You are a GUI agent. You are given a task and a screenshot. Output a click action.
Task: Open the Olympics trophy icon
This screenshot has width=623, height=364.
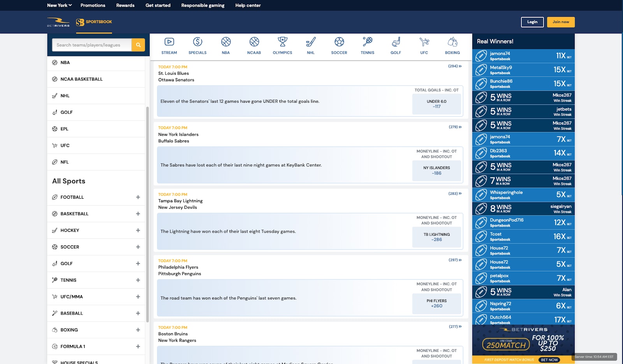pyautogui.click(x=282, y=42)
